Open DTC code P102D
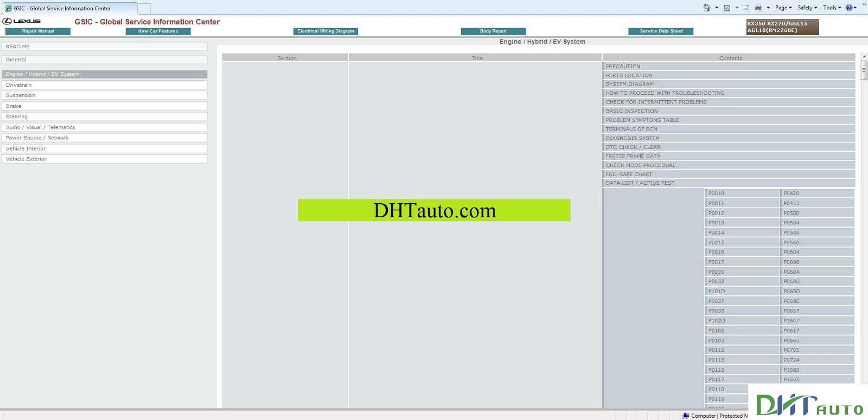This screenshot has height=420, width=868. pos(742,321)
